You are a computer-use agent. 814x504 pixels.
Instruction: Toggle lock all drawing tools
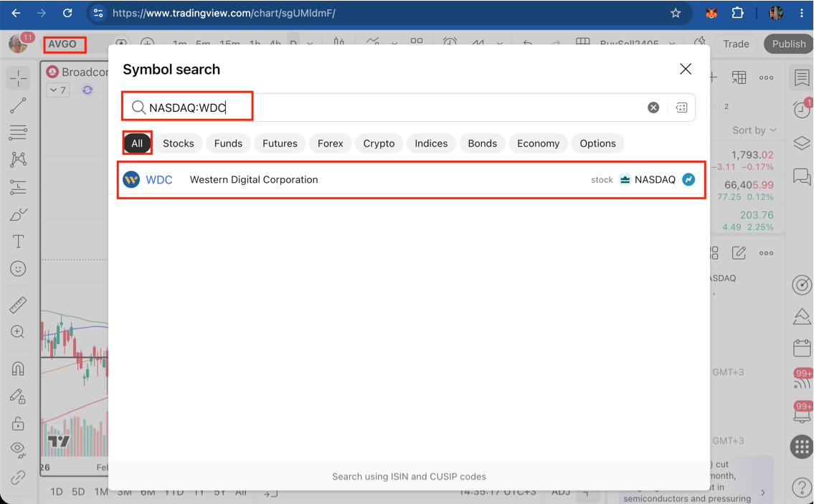pos(18,424)
